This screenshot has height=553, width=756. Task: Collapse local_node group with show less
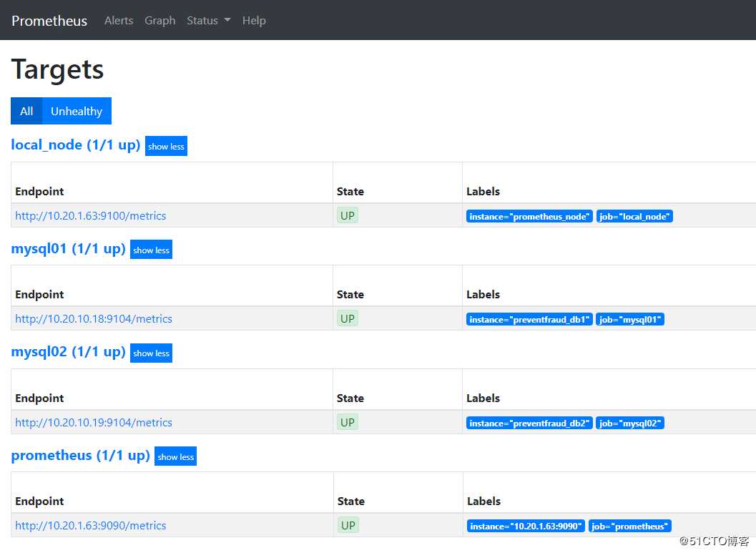tap(166, 147)
